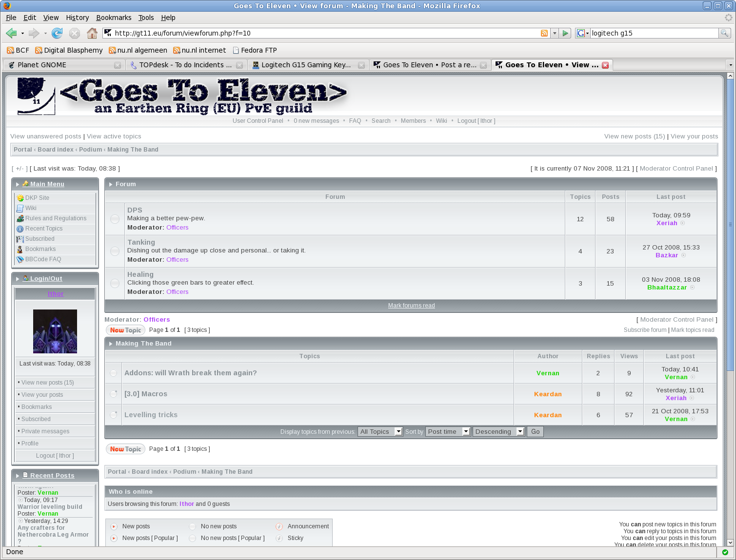The height and width of the screenshot is (560, 736).
Task: Click the URL address bar field
Action: (x=322, y=33)
